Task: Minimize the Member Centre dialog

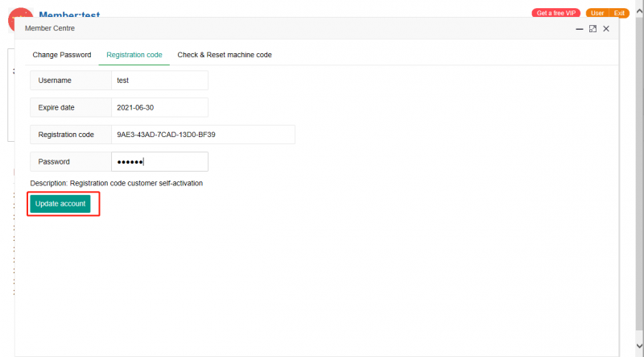Action: (579, 29)
